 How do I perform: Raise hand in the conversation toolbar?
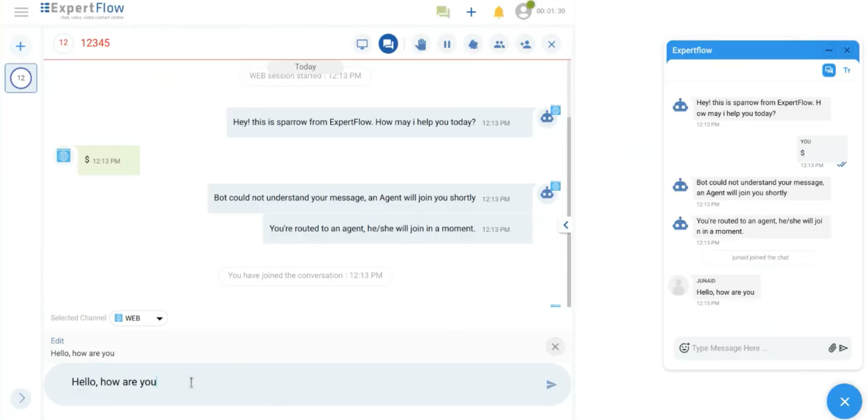421,44
